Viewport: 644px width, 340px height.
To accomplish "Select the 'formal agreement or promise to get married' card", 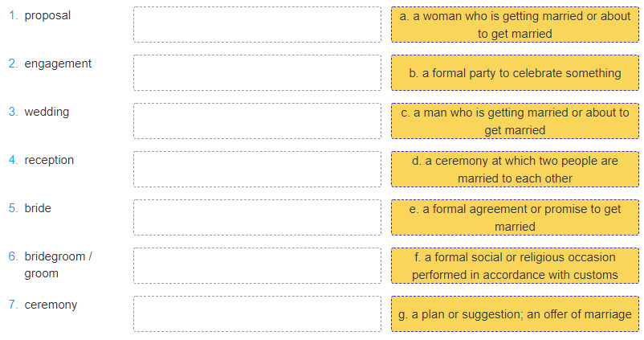I will [x=515, y=218].
